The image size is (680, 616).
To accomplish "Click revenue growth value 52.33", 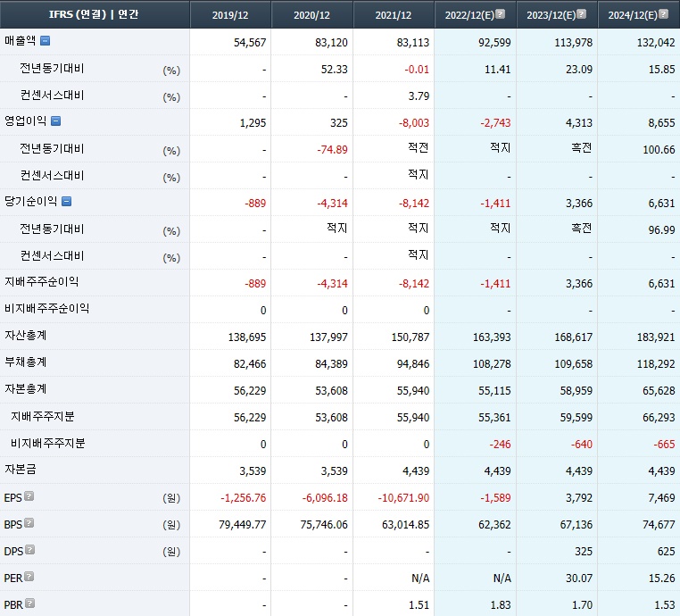I will 335,70.
